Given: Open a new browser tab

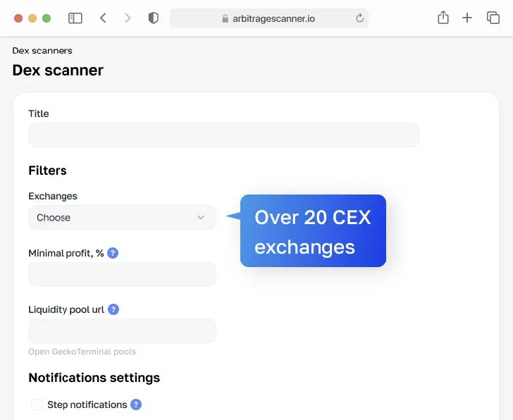Looking at the screenshot, I should [x=467, y=18].
